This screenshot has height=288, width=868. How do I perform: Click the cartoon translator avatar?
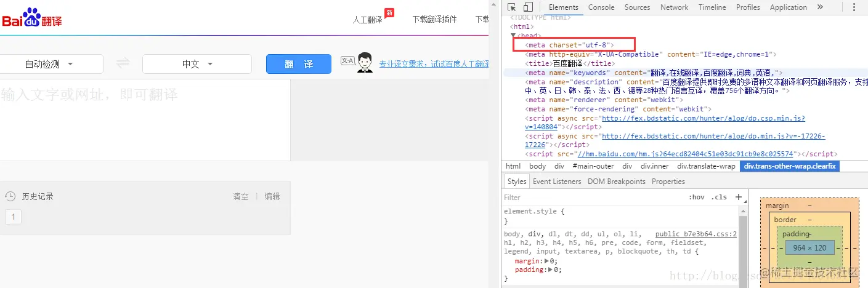click(365, 63)
